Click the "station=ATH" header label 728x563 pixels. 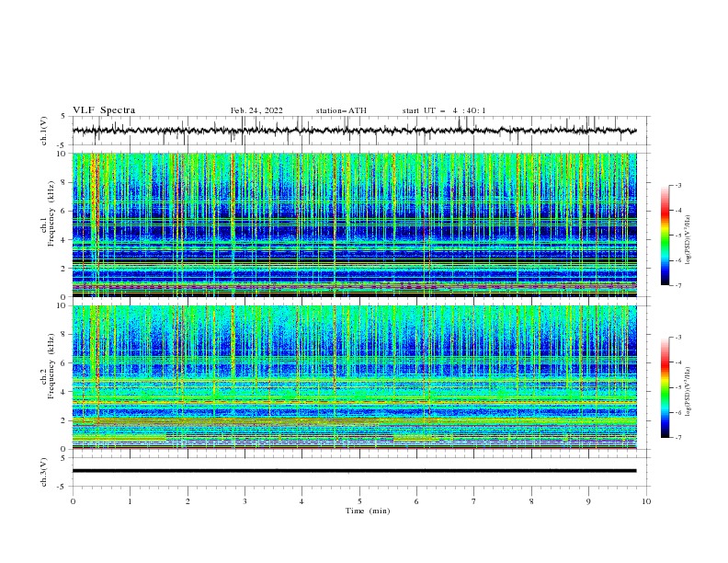341,110
